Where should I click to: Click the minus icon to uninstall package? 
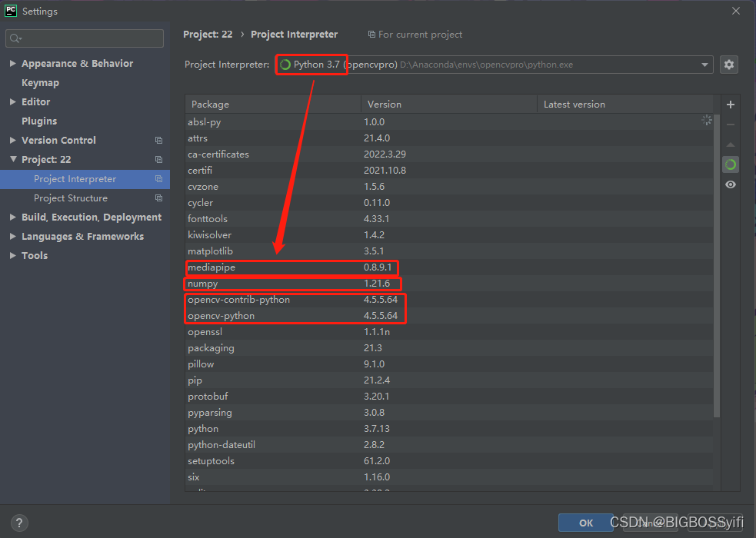(731, 125)
